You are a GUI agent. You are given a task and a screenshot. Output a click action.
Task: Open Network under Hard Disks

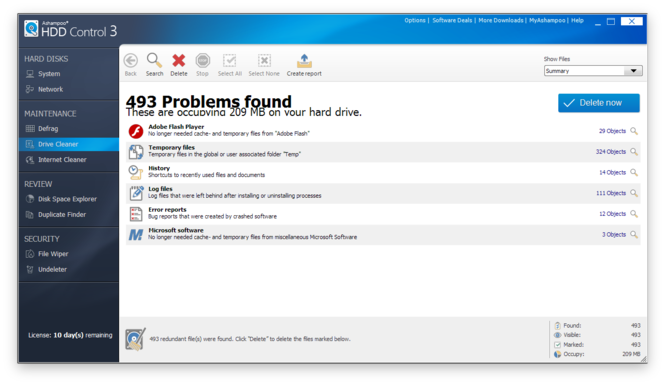(50, 89)
